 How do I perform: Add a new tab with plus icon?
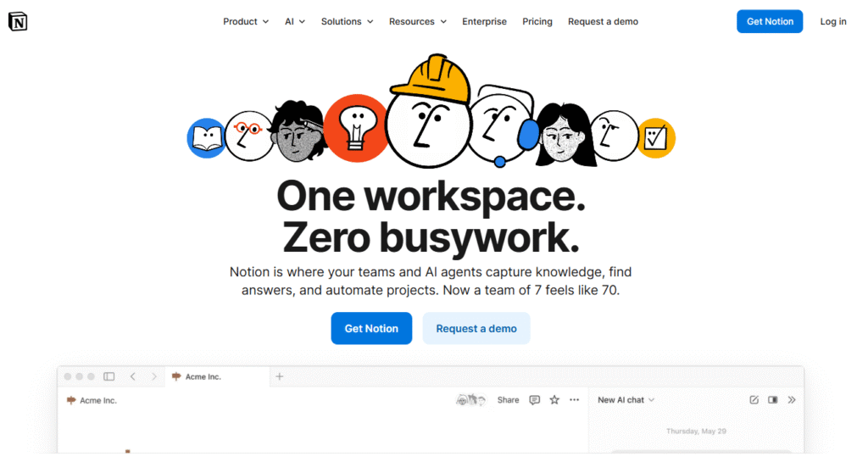point(280,376)
